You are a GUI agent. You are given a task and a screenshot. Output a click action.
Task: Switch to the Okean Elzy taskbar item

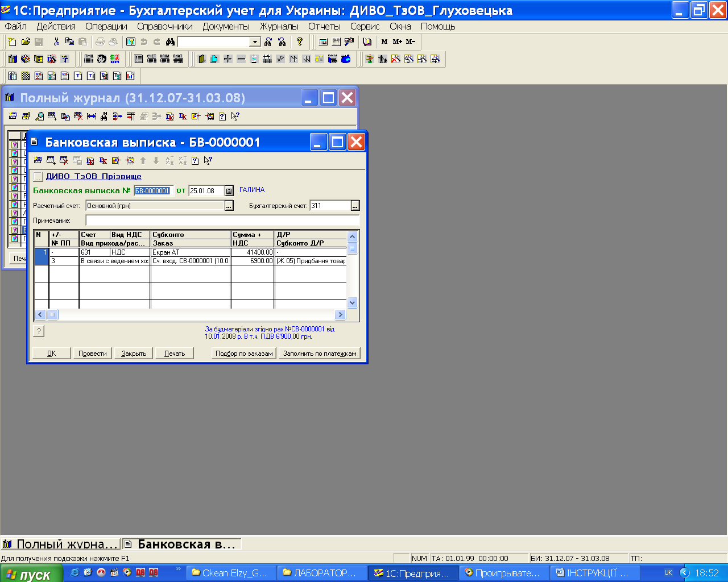click(231, 573)
